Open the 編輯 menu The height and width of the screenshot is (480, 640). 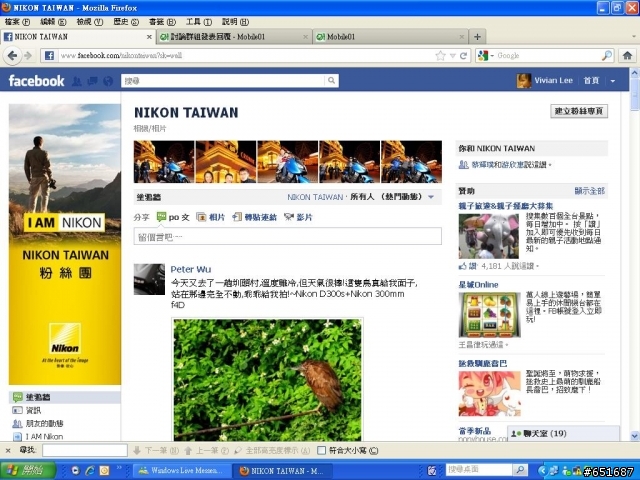[x=53, y=22]
